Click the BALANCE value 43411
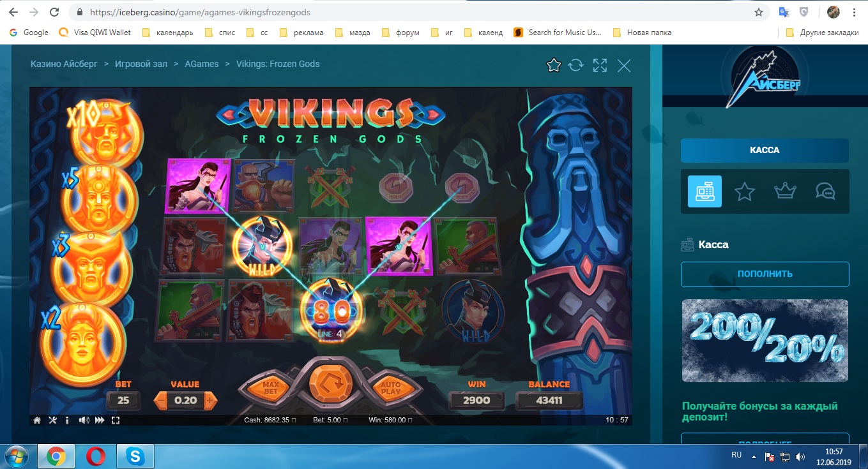The image size is (868, 469). click(549, 400)
